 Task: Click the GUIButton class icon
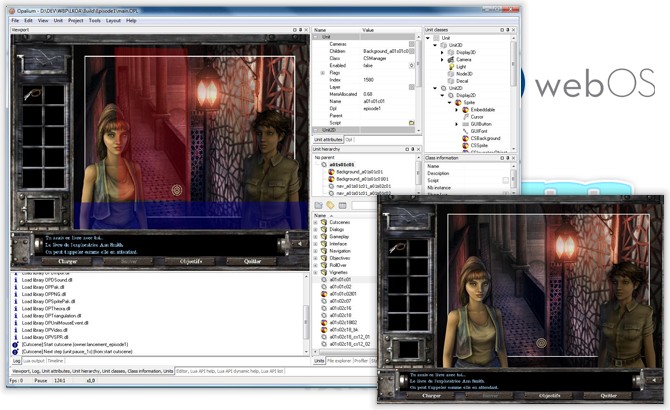(x=465, y=124)
